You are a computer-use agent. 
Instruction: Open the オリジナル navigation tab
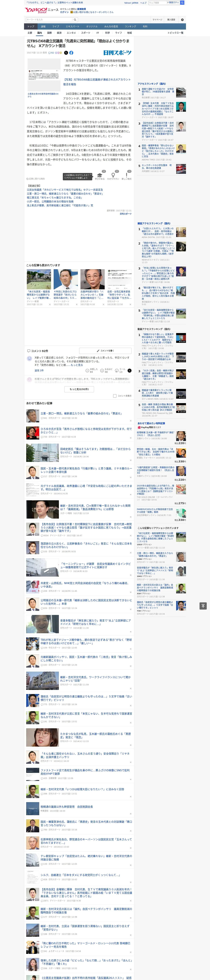tap(92, 27)
